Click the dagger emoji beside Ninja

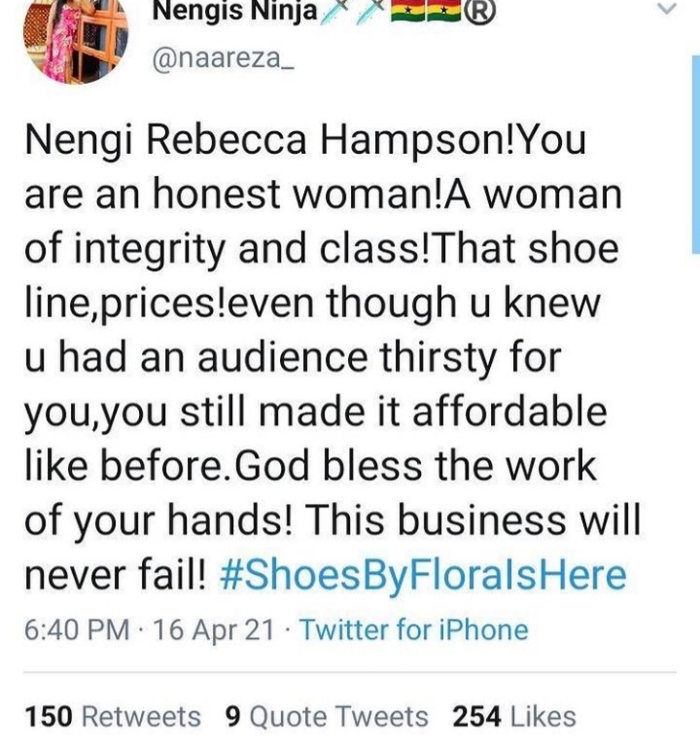click(335, 11)
